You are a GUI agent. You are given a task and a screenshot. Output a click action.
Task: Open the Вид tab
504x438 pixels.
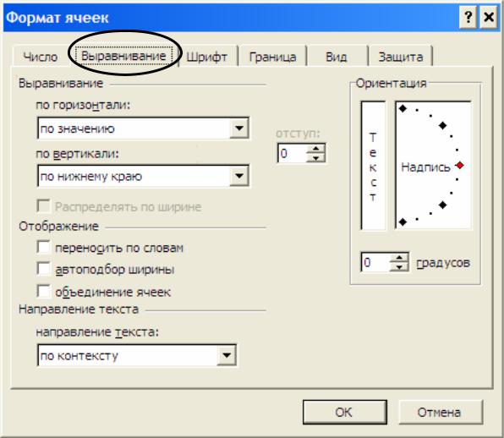[337, 57]
